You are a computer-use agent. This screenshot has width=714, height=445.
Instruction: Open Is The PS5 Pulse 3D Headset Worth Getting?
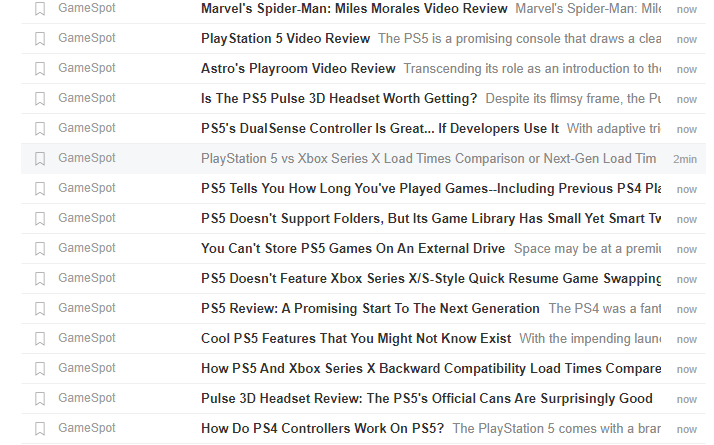pos(339,99)
